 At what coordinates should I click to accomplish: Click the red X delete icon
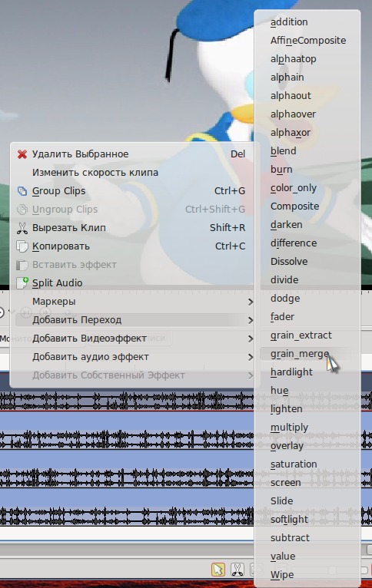click(x=22, y=154)
